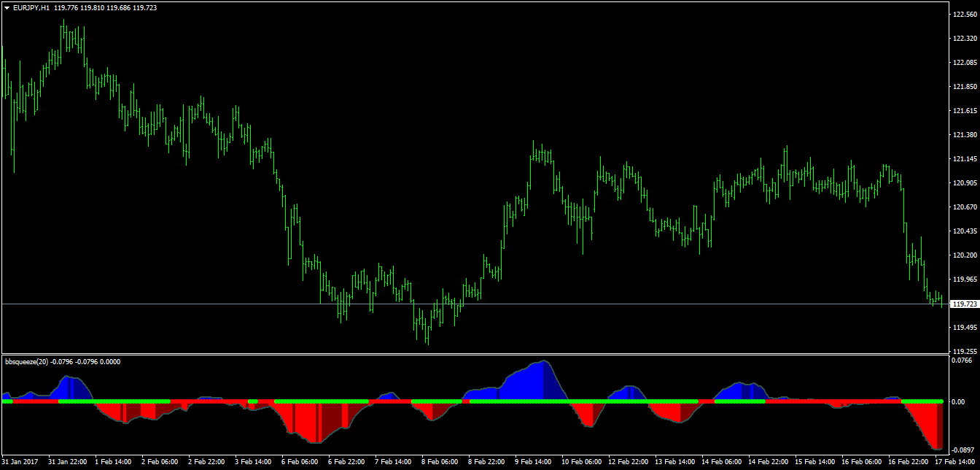
Task: Click the 12 Feb 22:00 time label
Action: click(629, 463)
